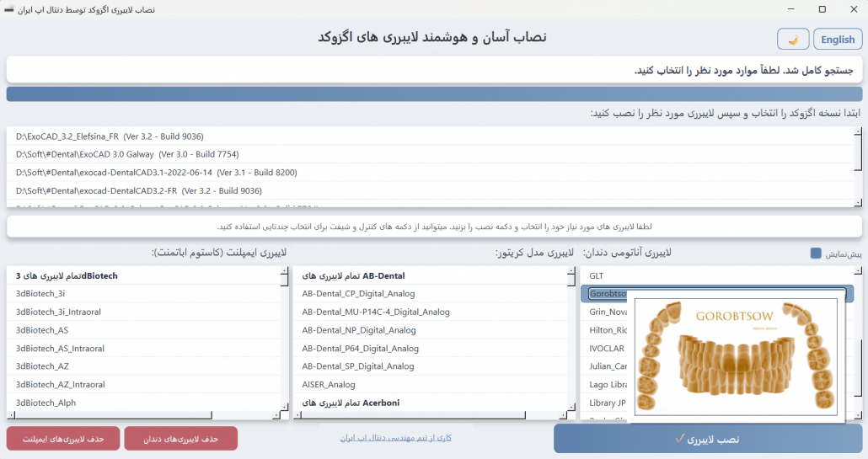Open the Dental App Iran engineering team link
This screenshot has width=868, height=459.
click(396, 438)
